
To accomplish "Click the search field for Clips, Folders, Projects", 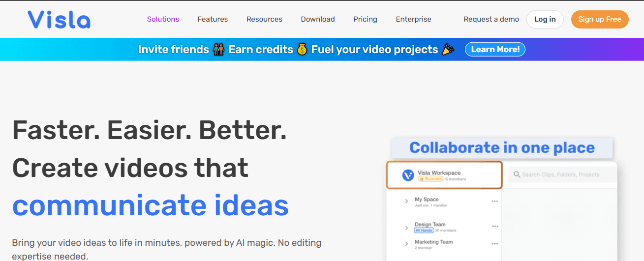I will (562, 174).
